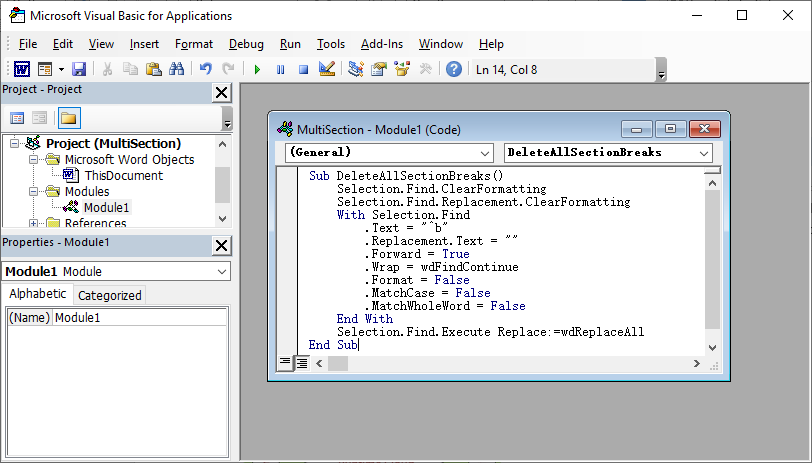
Task: Close the Properties panel
Action: click(x=221, y=245)
